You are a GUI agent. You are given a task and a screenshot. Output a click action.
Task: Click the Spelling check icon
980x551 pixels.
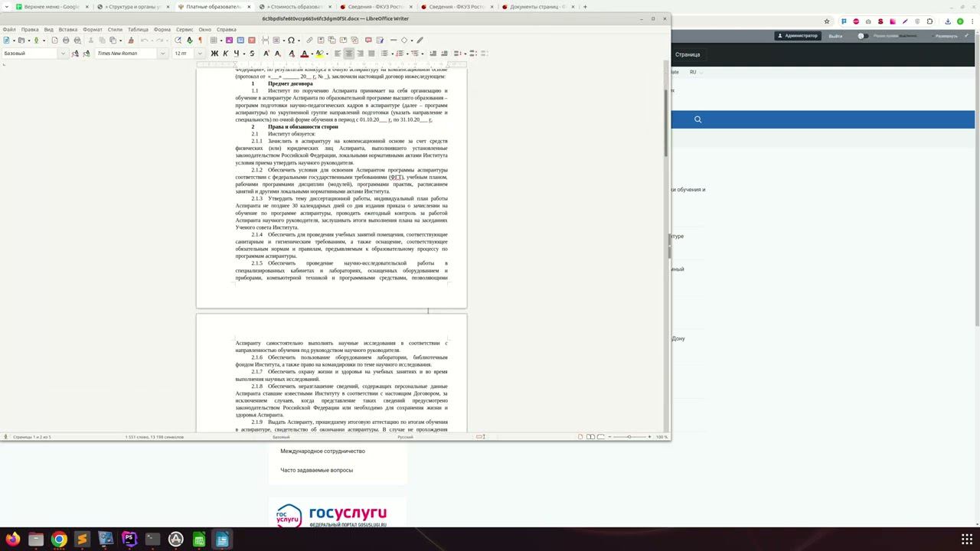click(189, 40)
